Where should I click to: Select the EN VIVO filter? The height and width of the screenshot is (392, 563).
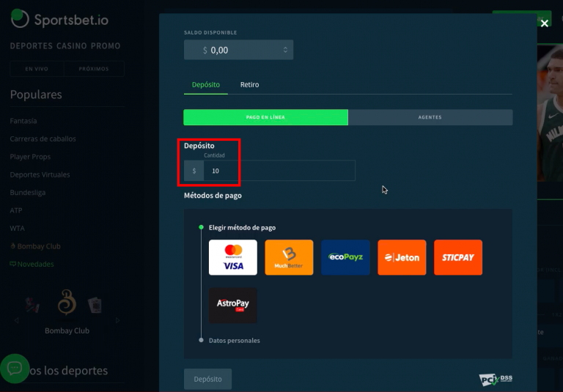(37, 69)
